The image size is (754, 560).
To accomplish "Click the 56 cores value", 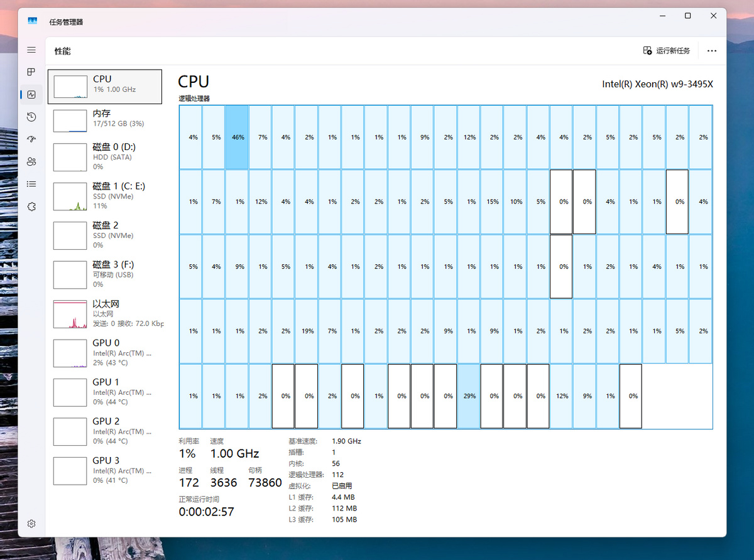I will click(336, 463).
